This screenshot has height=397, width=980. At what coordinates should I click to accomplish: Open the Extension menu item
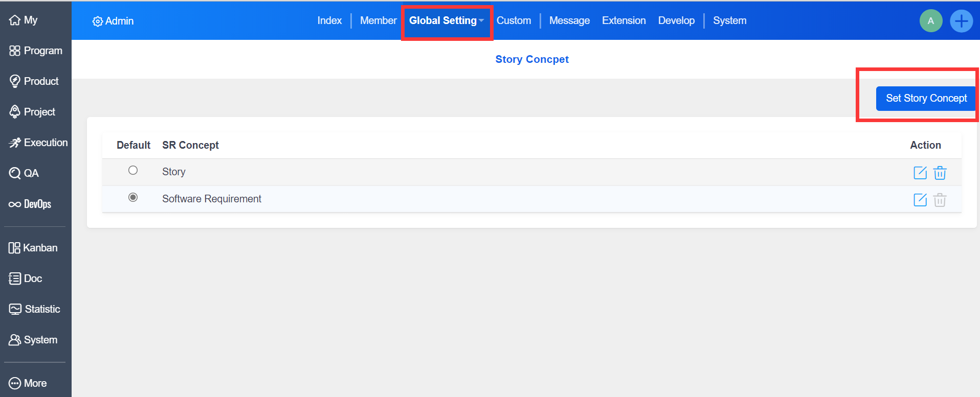623,20
